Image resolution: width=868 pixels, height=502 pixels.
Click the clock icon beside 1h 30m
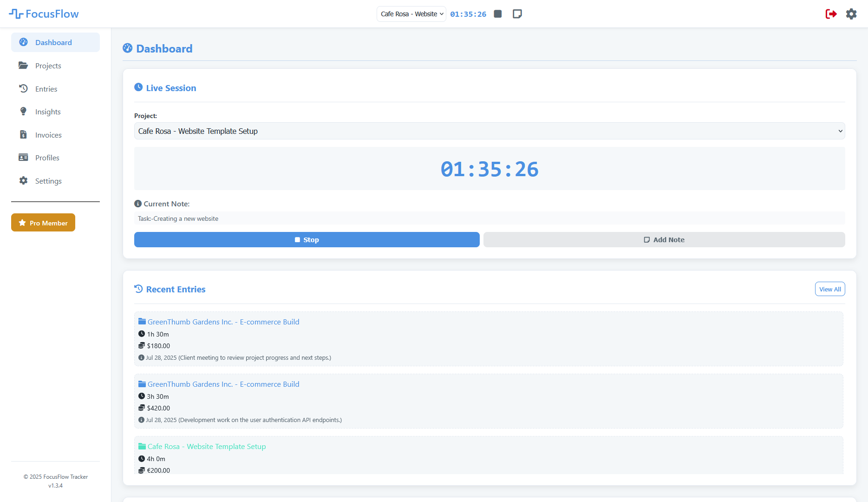click(x=142, y=334)
